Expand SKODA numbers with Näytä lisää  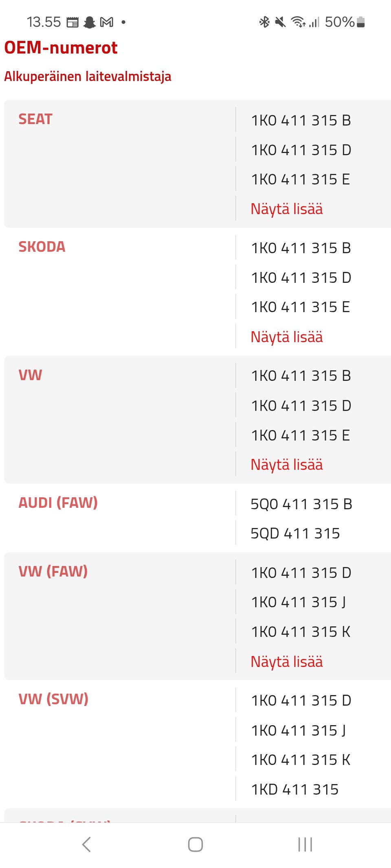pos(287,337)
